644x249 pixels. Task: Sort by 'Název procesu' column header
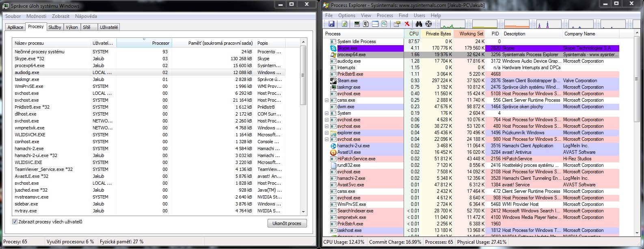[51, 43]
